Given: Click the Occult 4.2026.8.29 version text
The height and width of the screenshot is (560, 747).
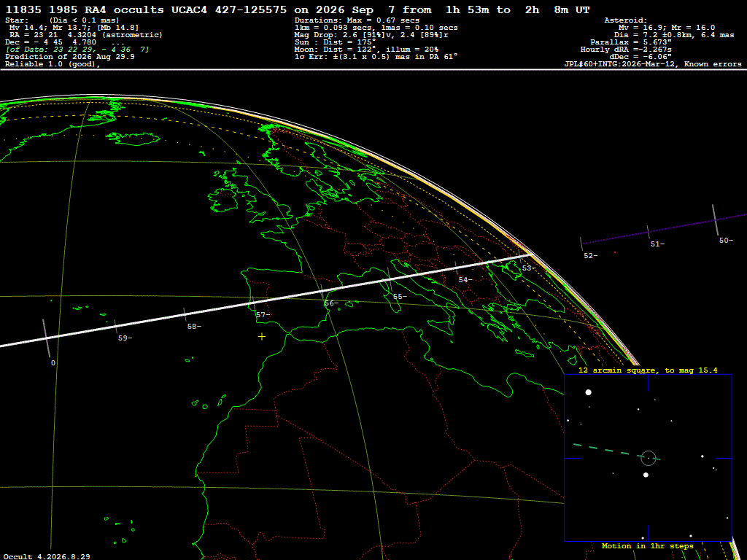Looking at the screenshot, I should pyautogui.click(x=47, y=556).
